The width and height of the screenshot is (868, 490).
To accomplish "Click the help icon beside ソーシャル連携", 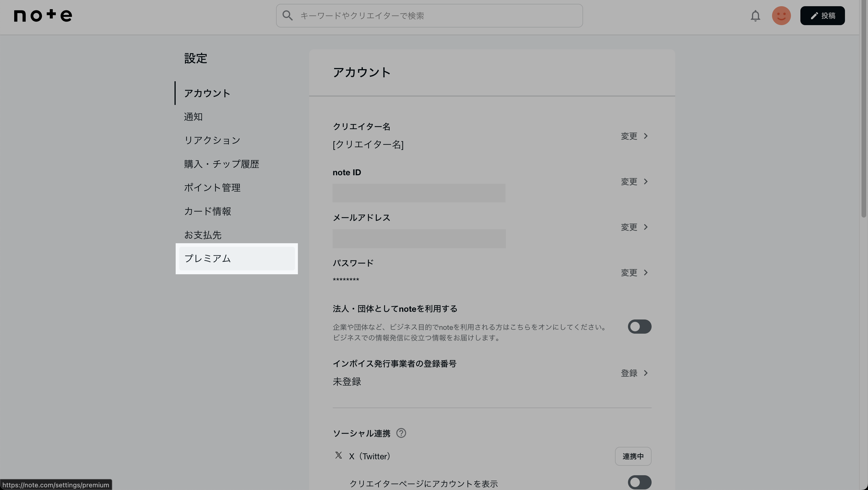I will point(401,433).
